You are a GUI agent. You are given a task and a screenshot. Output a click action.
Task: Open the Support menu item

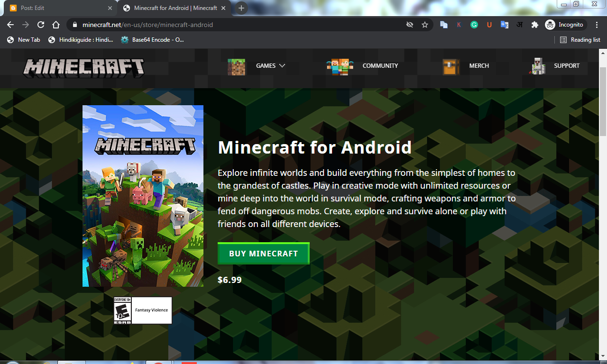point(567,66)
